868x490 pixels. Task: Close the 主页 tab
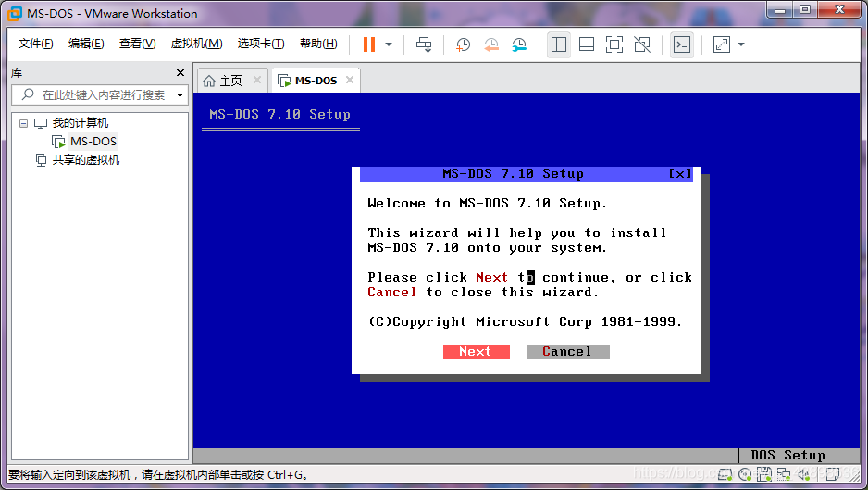[257, 80]
